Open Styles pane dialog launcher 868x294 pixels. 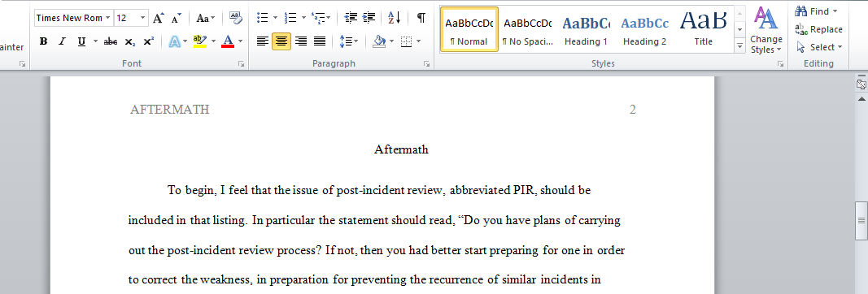[x=780, y=64]
